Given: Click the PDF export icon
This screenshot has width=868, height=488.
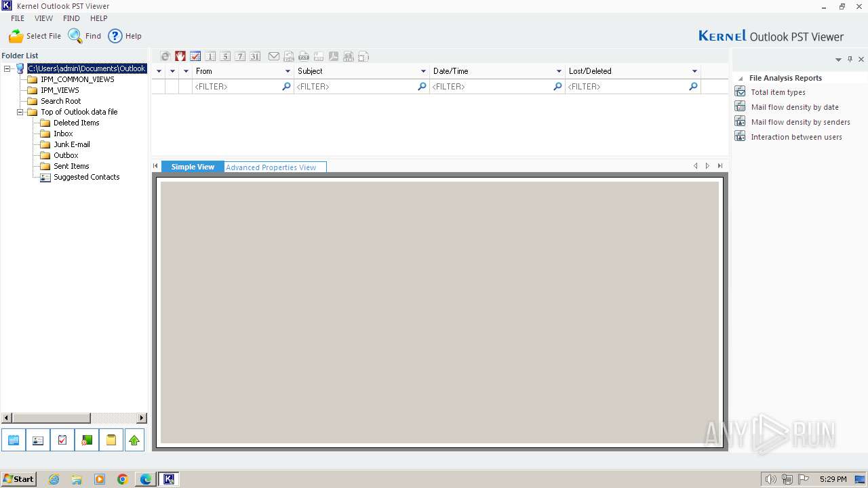Looking at the screenshot, I should [x=334, y=56].
